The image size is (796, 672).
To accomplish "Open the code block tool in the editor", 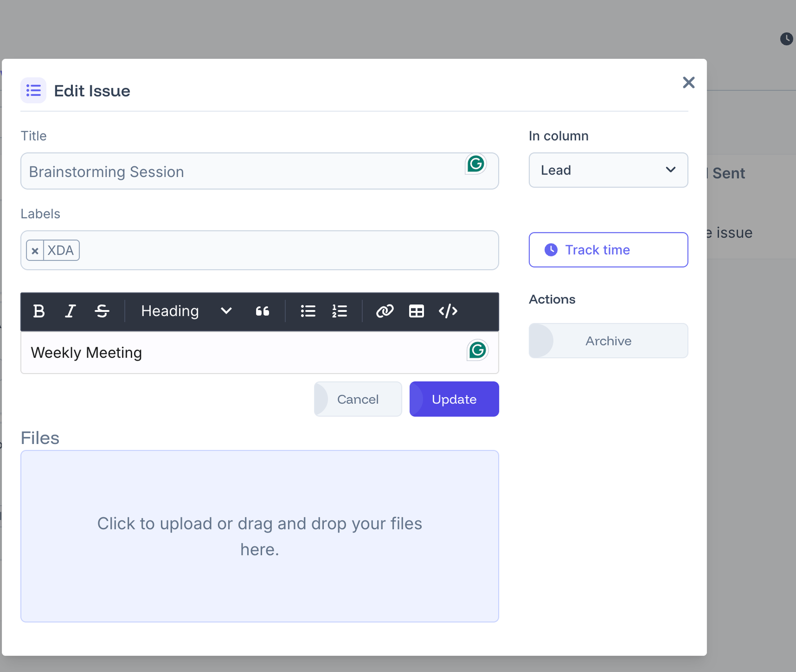I will [x=448, y=311].
